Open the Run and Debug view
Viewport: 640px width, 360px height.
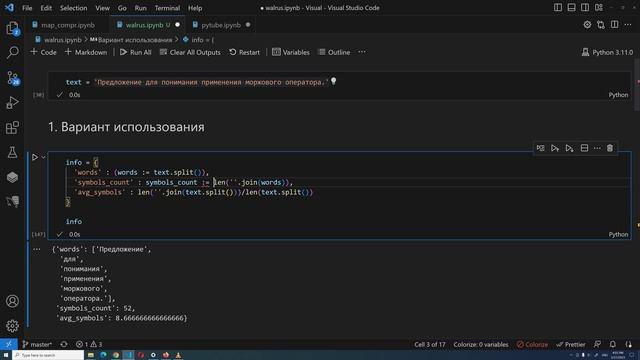pos(12,102)
